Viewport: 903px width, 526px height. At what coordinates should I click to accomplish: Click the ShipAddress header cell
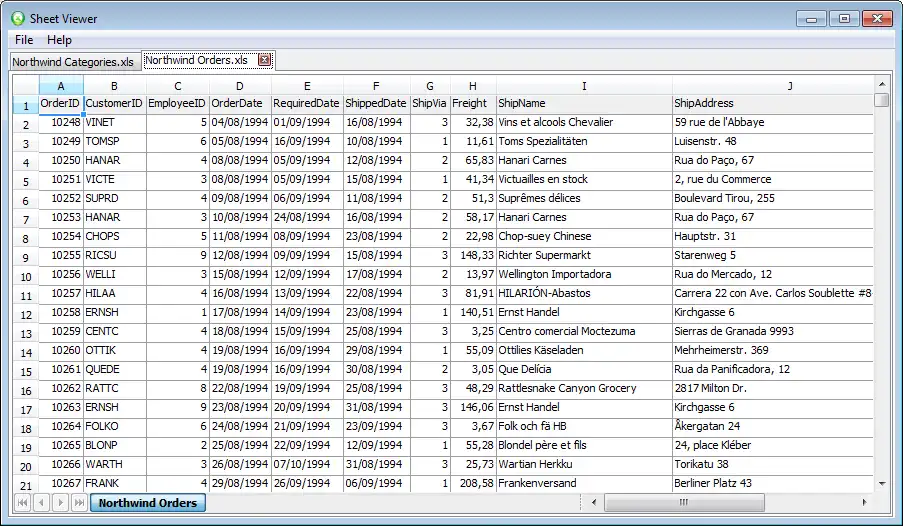click(x=773, y=103)
